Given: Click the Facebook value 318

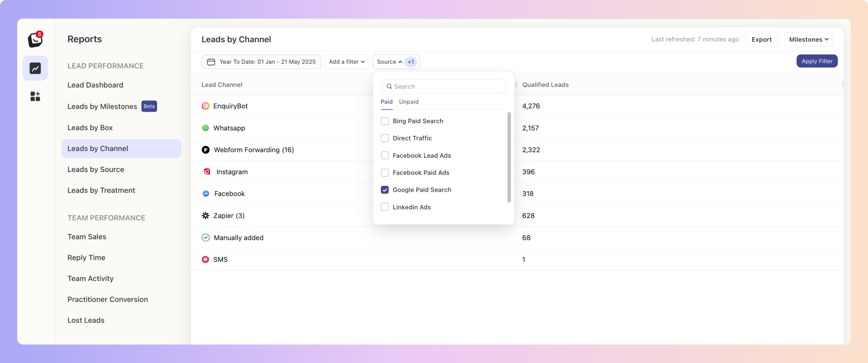Looking at the screenshot, I should (x=528, y=194).
